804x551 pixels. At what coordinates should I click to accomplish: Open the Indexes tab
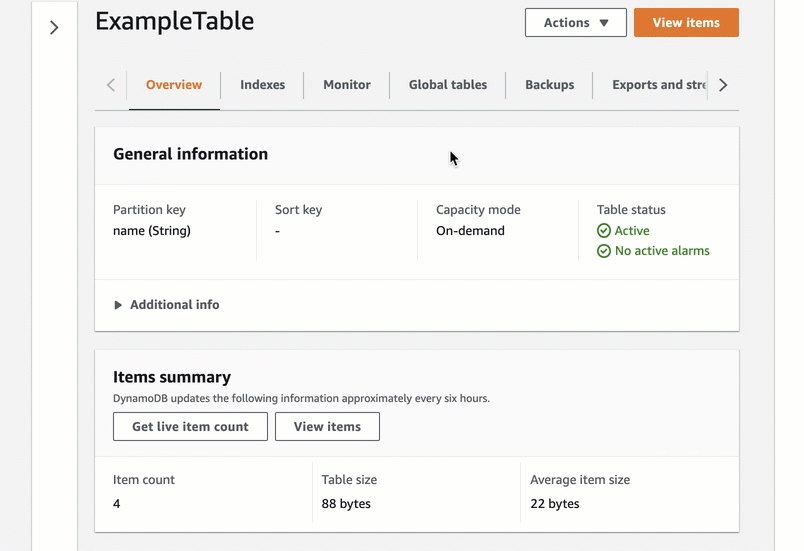tap(262, 85)
